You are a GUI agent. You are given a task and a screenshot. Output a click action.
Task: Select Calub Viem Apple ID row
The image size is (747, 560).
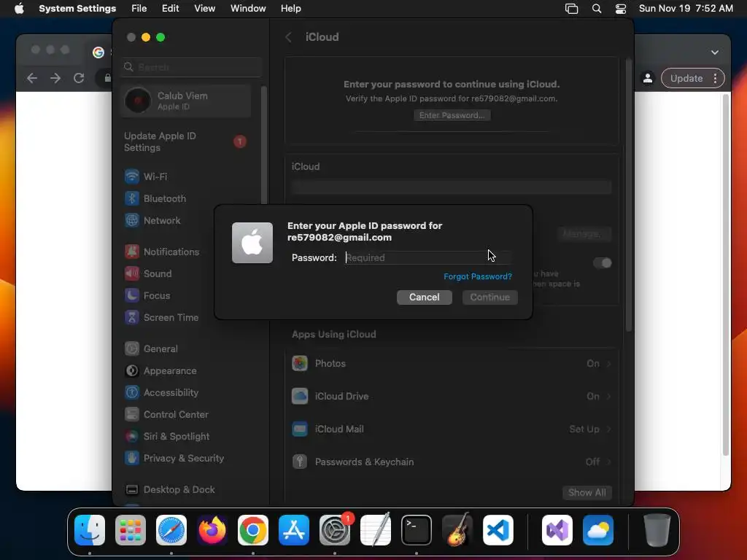coord(186,101)
